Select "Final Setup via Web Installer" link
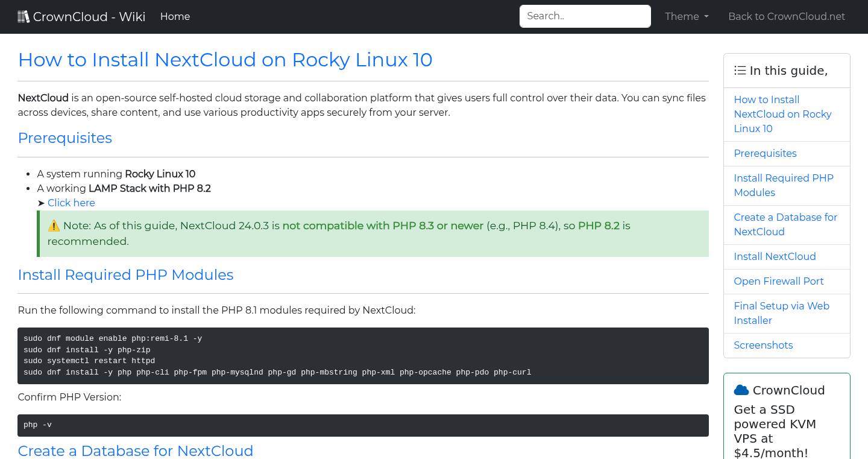868x459 pixels. [x=781, y=313]
